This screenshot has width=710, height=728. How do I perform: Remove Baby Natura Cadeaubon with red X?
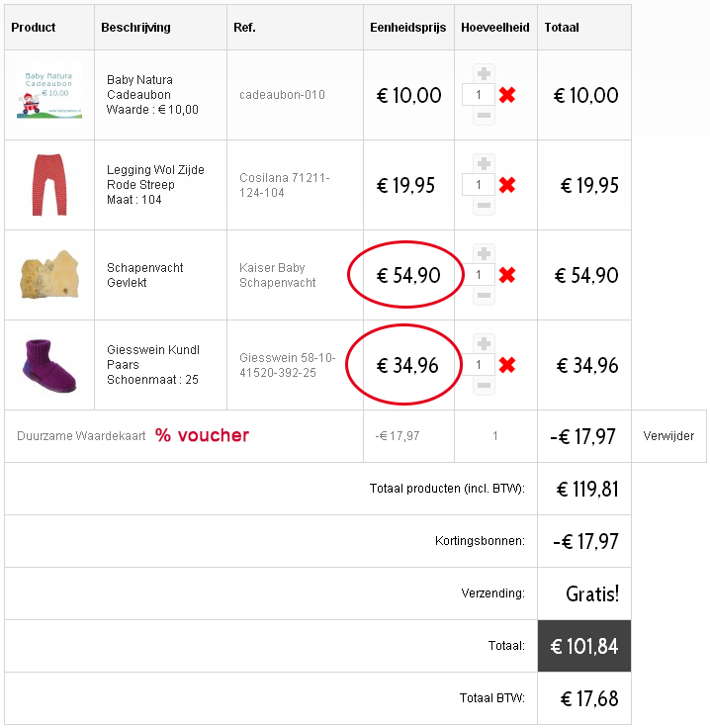pos(507,95)
